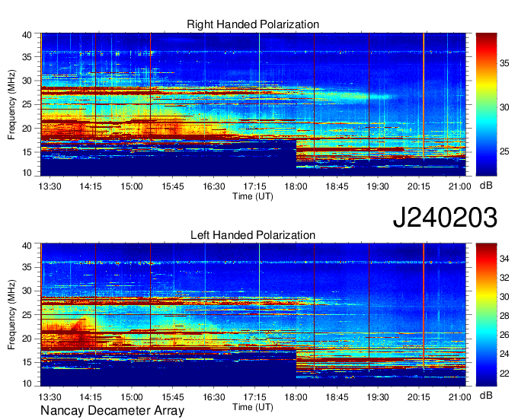Select the Left Handed Polarization spectrogram
Viewport: 518px width, 420px height.
pos(253,315)
